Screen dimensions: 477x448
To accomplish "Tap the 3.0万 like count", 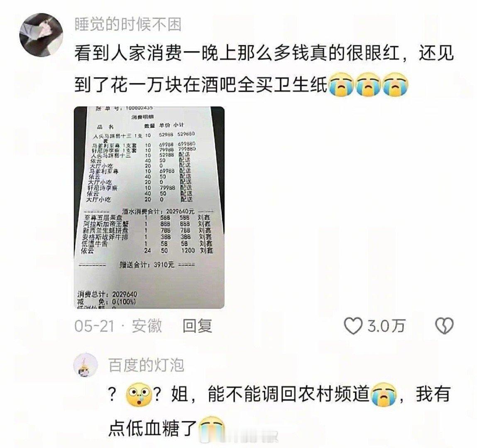I will 386,326.
